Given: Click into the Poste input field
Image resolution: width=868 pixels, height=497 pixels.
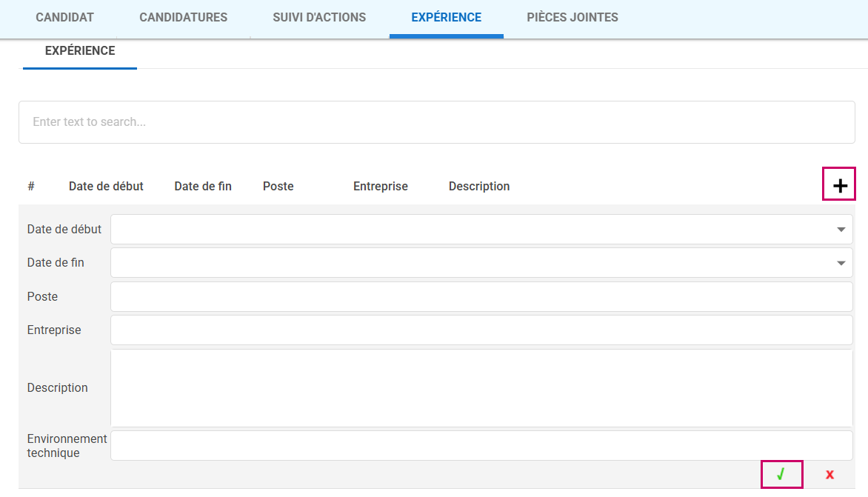Looking at the screenshot, I should click(481, 296).
